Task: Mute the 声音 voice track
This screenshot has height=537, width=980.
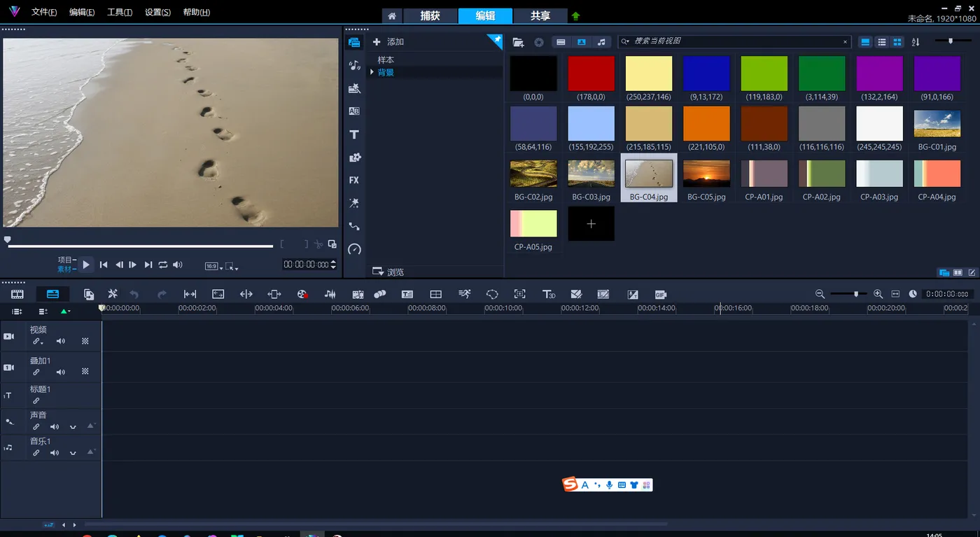Action: [x=55, y=426]
